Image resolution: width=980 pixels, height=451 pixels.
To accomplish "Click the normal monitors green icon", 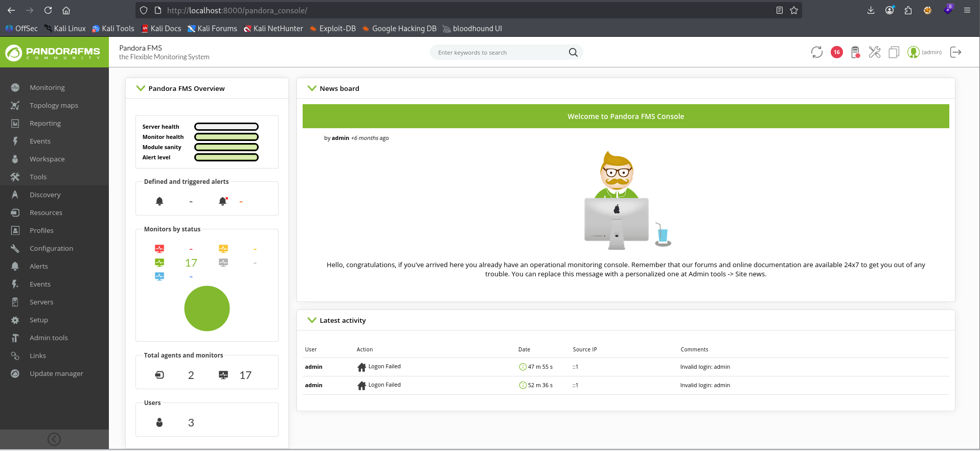I will click(x=159, y=263).
